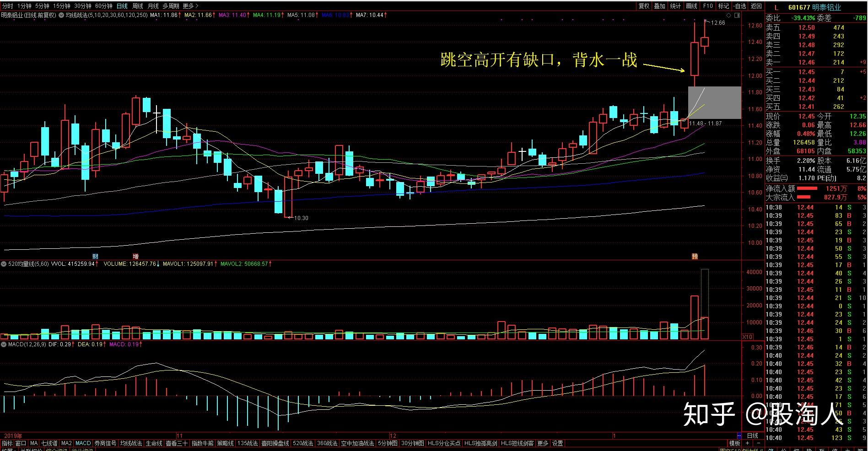Click the 增 event marker on timeline
This screenshot has height=451, width=868.
(135, 256)
